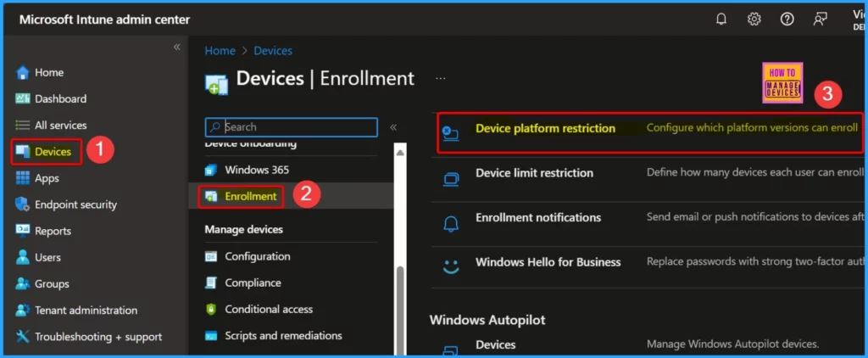Select Enrollment menu item

250,196
